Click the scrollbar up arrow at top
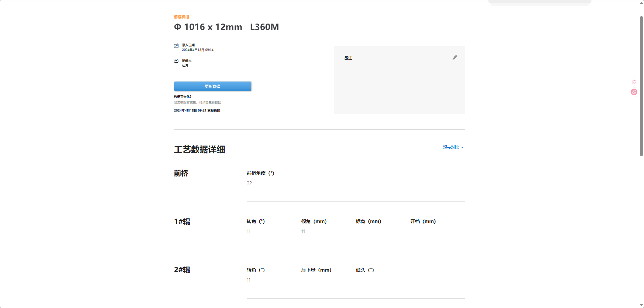The height and width of the screenshot is (308, 644). 641,3
